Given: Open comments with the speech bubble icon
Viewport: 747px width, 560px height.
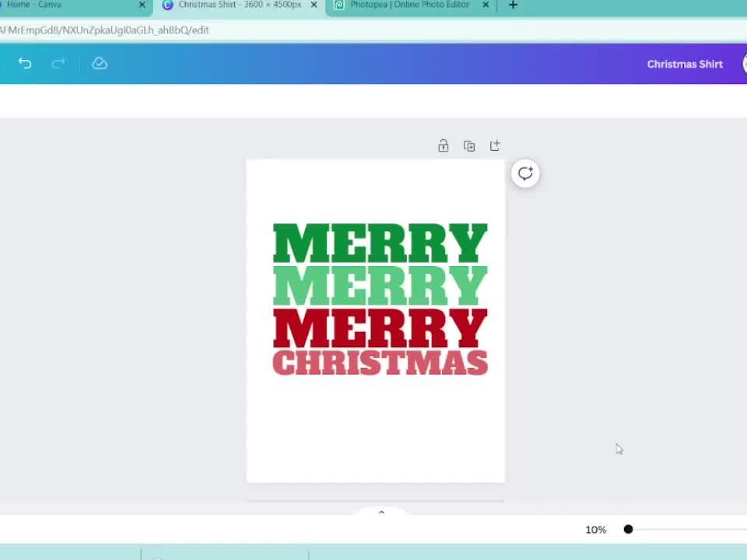Looking at the screenshot, I should click(x=525, y=173).
